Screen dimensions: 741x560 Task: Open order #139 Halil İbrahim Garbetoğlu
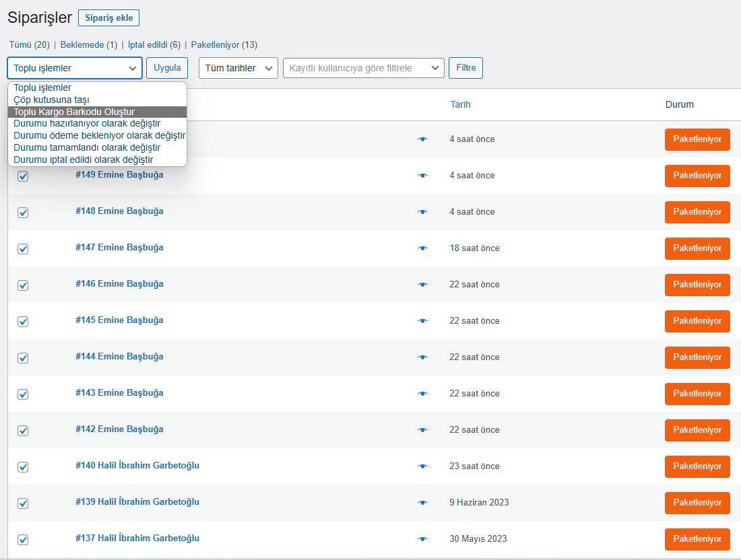click(137, 502)
